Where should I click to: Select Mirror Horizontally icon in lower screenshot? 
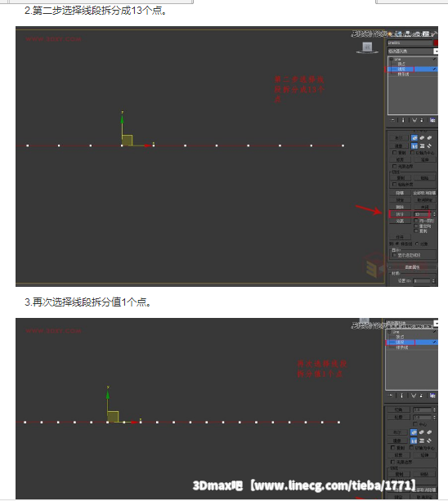(414, 441)
